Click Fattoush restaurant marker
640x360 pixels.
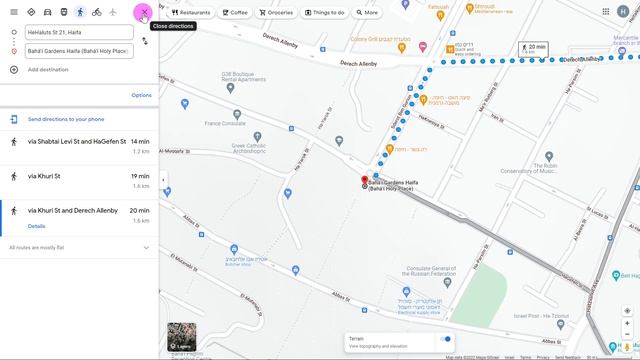(x=440, y=16)
